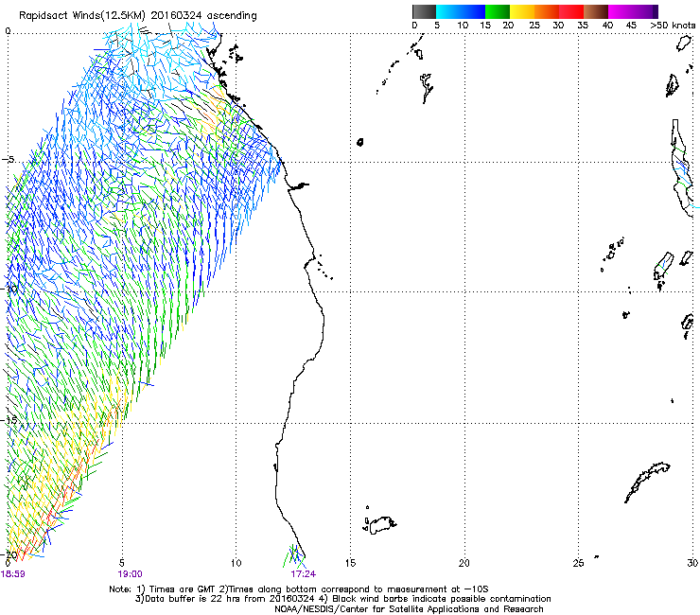Click the longitude '20' axis label
The image size is (700, 615).
tap(464, 563)
